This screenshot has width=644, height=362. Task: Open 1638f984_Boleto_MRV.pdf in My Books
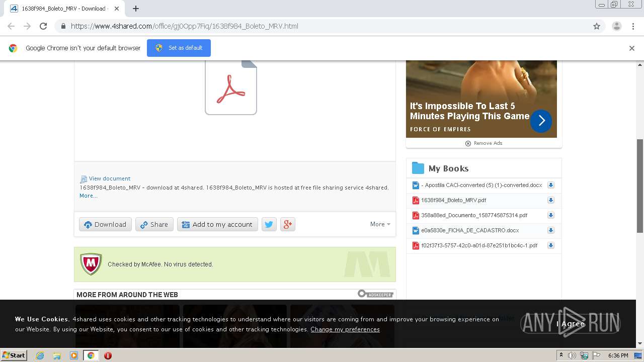(x=454, y=200)
